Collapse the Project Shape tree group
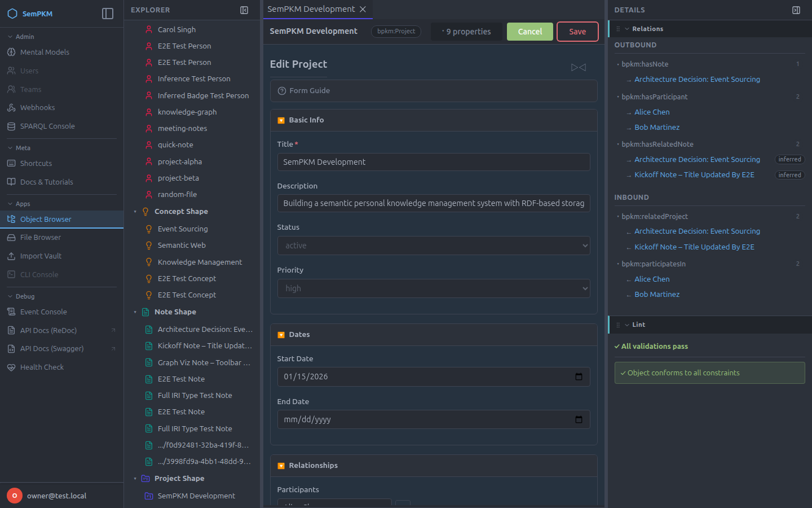 coord(135,479)
